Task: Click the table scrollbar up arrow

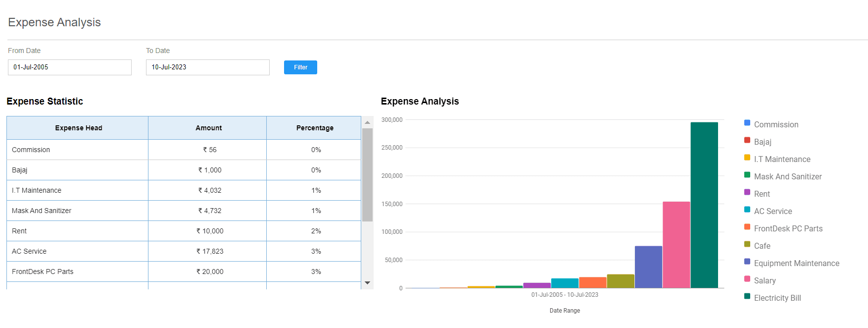Action: (367, 122)
